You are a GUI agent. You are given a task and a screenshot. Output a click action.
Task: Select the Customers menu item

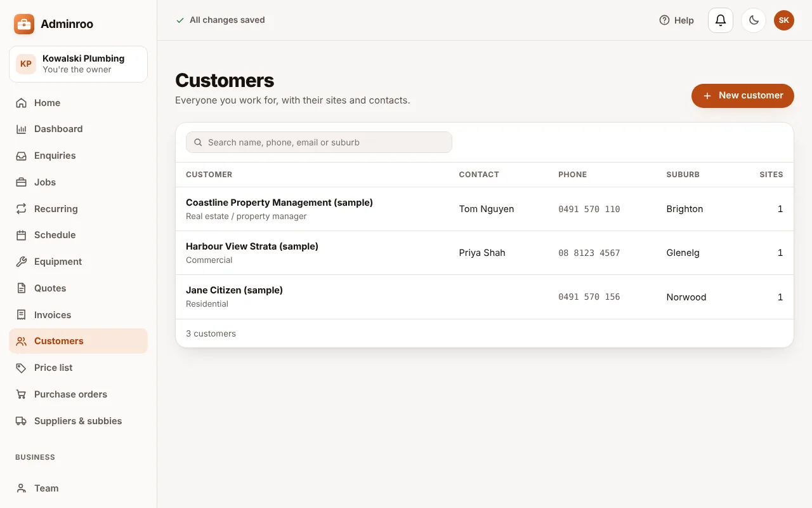pyautogui.click(x=79, y=341)
